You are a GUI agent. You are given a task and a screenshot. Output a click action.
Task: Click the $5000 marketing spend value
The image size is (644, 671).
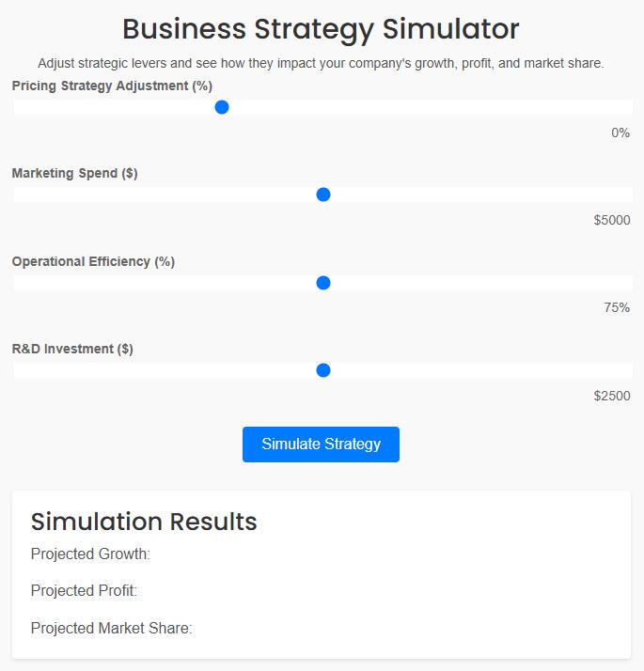(x=612, y=220)
